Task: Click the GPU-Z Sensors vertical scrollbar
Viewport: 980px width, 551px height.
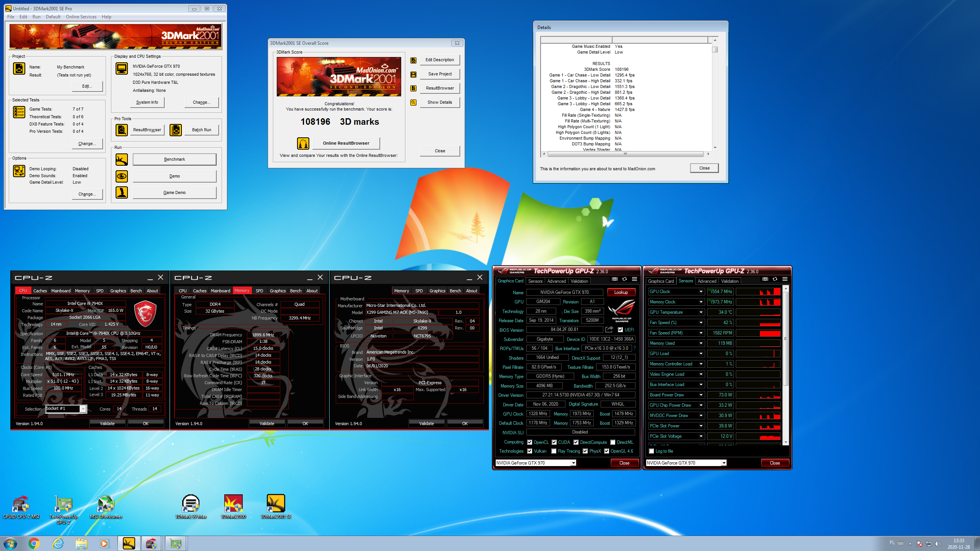Action: click(x=786, y=365)
